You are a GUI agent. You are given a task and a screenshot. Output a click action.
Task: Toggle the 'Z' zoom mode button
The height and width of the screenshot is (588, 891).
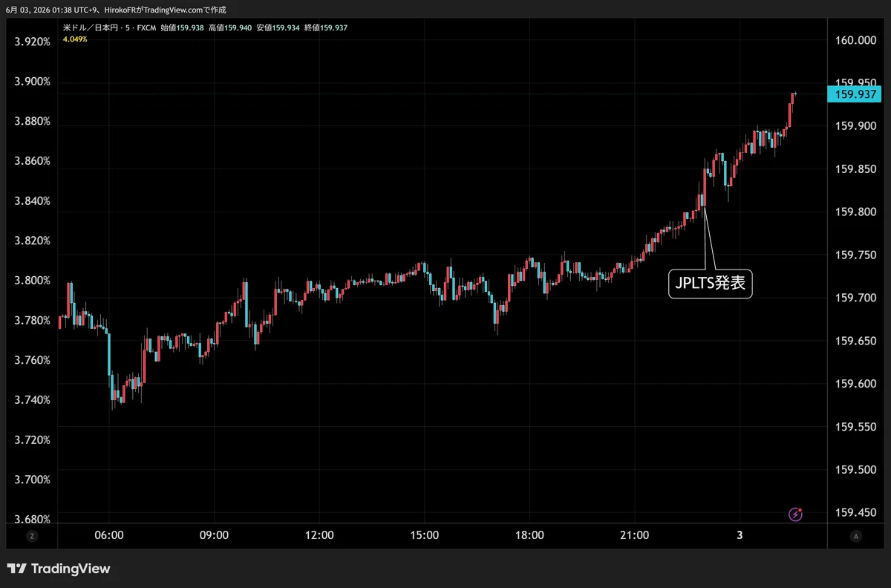(32, 535)
